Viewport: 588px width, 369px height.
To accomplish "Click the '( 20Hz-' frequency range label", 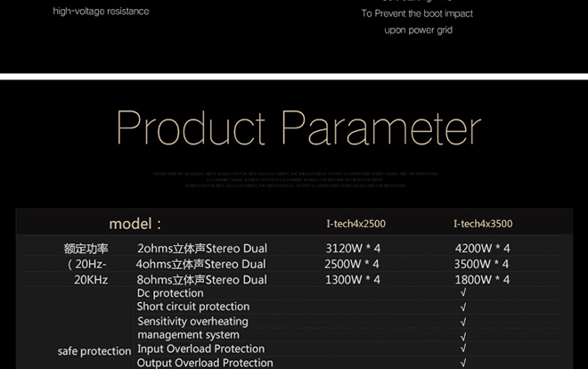I will click(x=87, y=264).
